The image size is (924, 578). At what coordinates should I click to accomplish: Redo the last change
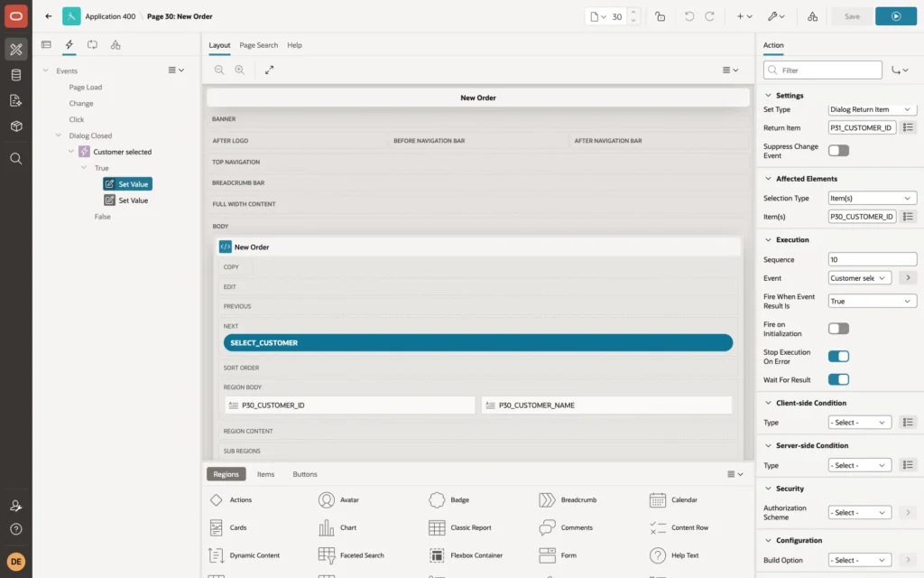[709, 16]
